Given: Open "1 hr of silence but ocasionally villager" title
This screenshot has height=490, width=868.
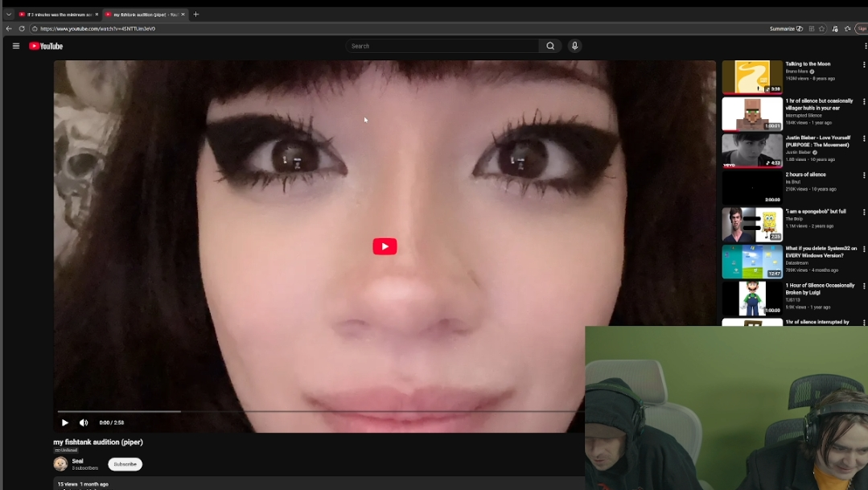Looking at the screenshot, I should tap(819, 104).
